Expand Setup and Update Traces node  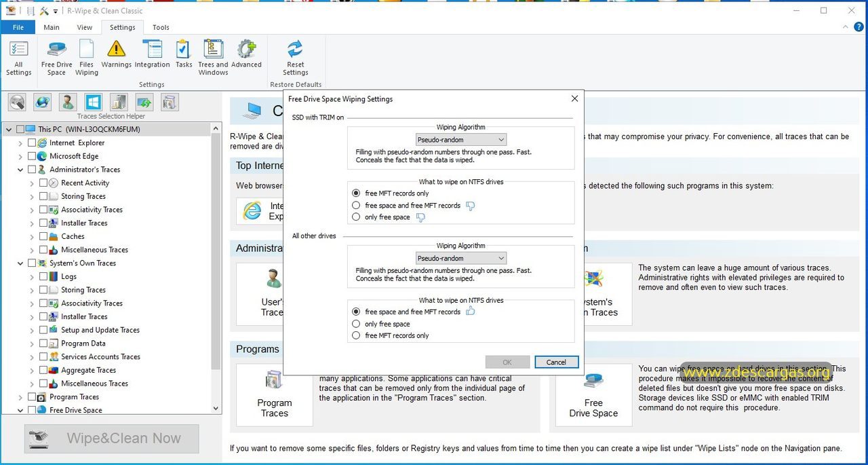coord(32,330)
